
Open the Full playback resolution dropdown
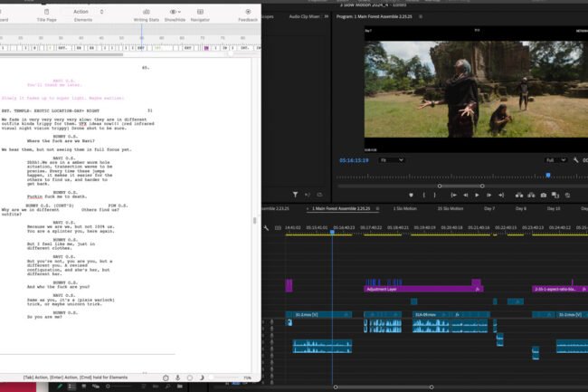click(554, 160)
